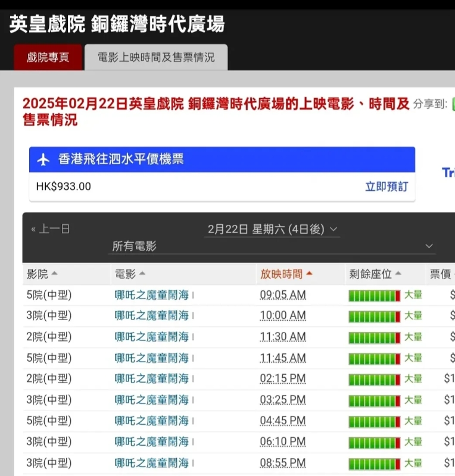
Task: Click the page title 英皇戲院 銅鑼灣時代廣場
Action: [x=117, y=24]
